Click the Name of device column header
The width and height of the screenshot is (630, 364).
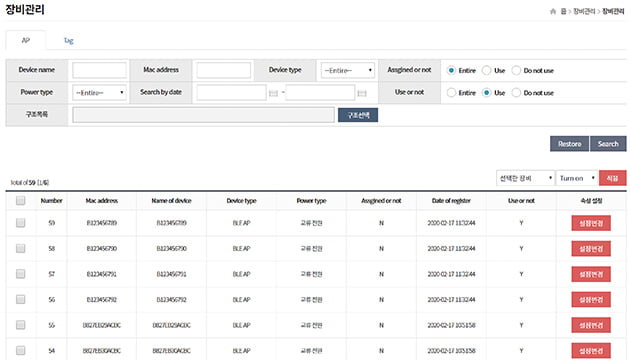coord(172,200)
